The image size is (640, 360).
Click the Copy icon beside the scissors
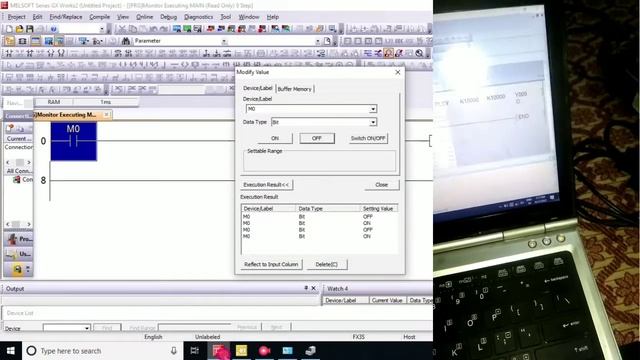pos(133,29)
